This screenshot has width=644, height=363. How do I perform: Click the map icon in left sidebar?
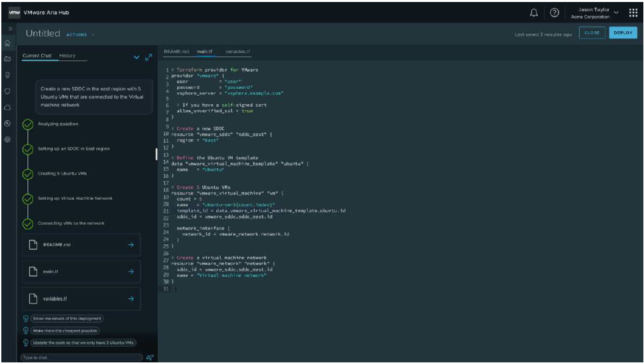7,60
